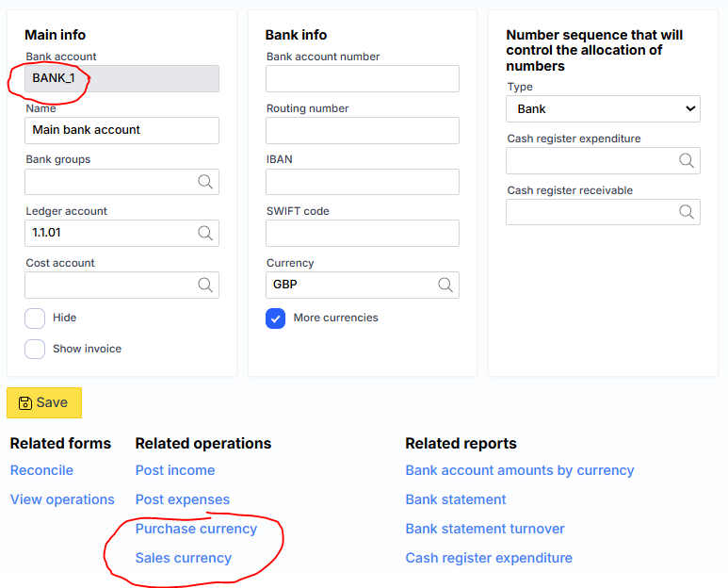Click Cash register expenditure search icon
Viewport: 728px width, 588px height.
click(687, 161)
